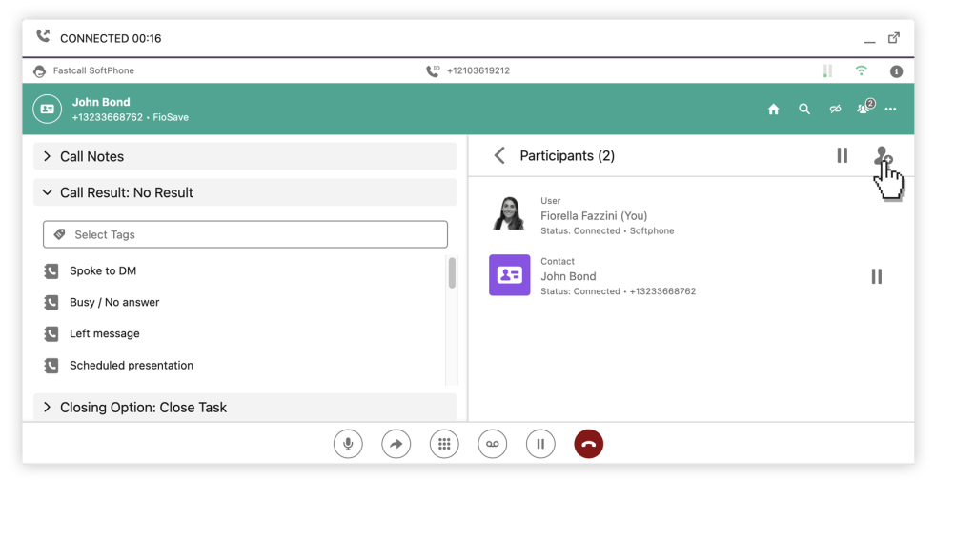Click the signal strength bars indicator
Screen dimensions: 976x560
[828, 70]
